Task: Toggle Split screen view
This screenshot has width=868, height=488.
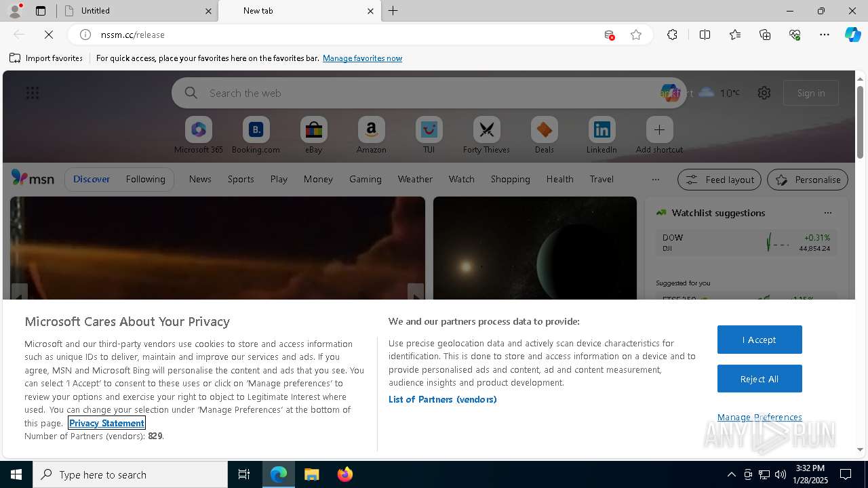Action: (x=705, y=35)
